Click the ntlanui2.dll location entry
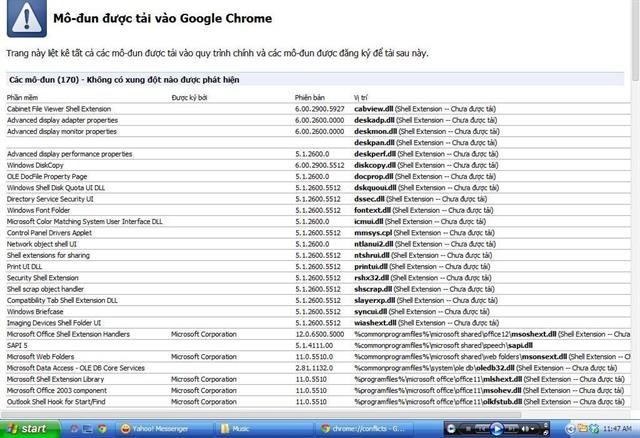Screen dimensions: 640x438 tap(424, 244)
